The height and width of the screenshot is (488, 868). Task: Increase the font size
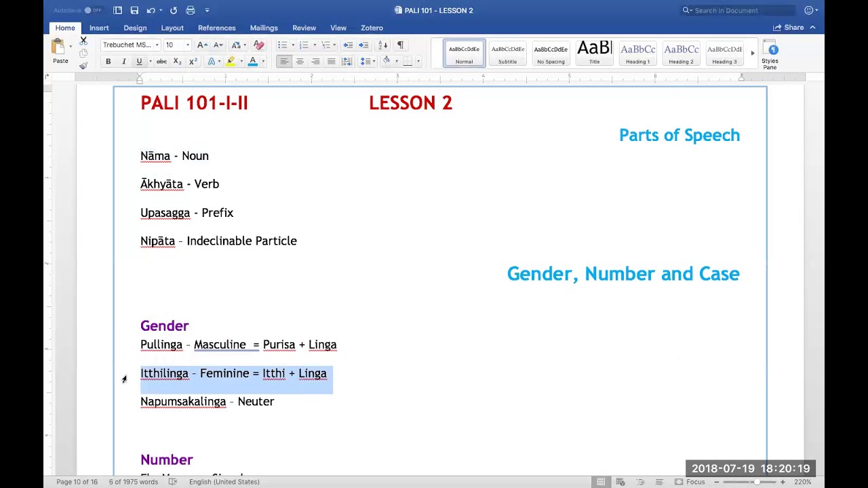pyautogui.click(x=202, y=45)
